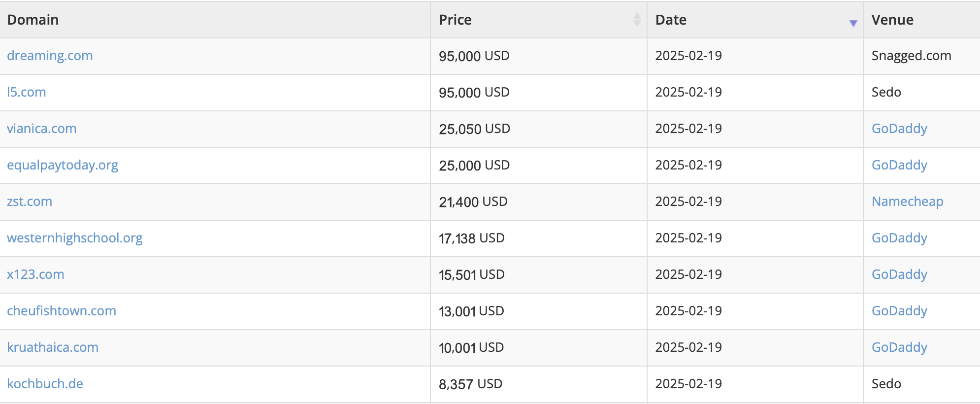Open l5.com domain link
The width and height of the screenshot is (980, 404).
(x=27, y=92)
